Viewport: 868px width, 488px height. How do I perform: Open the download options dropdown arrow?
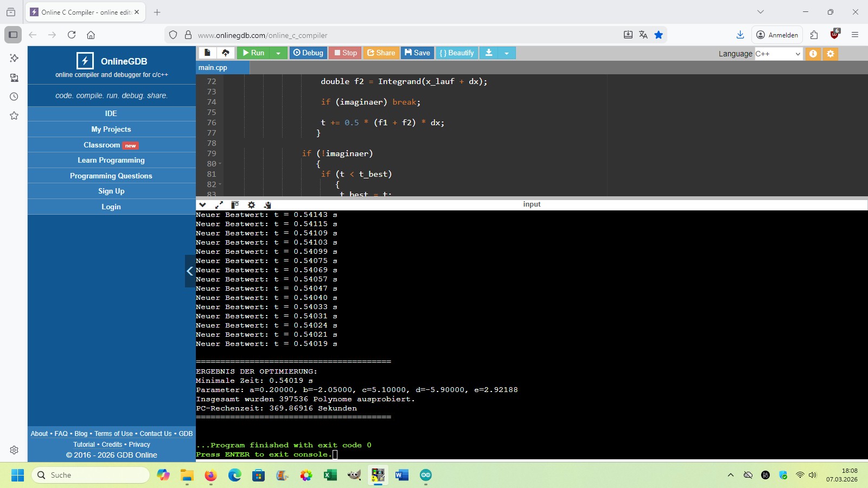click(x=507, y=53)
